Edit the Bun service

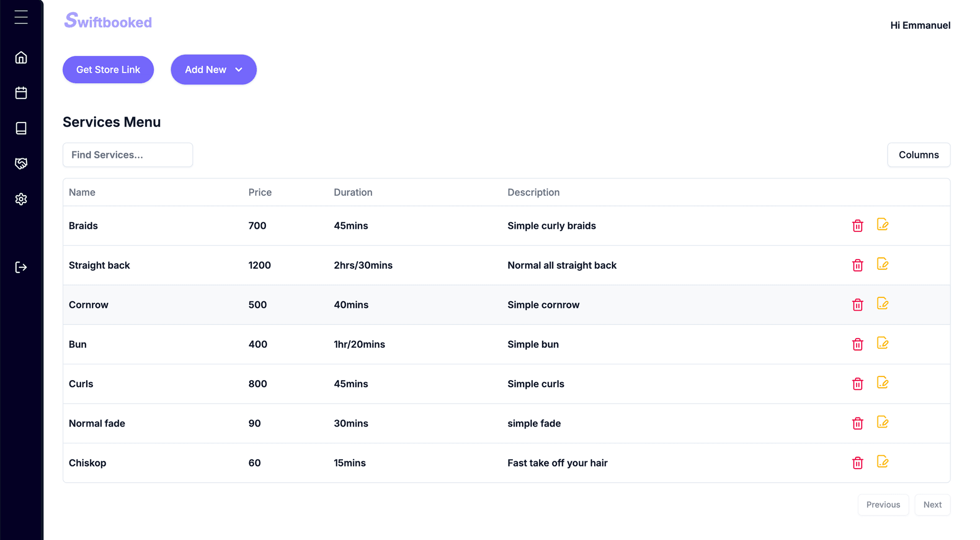pos(883,343)
